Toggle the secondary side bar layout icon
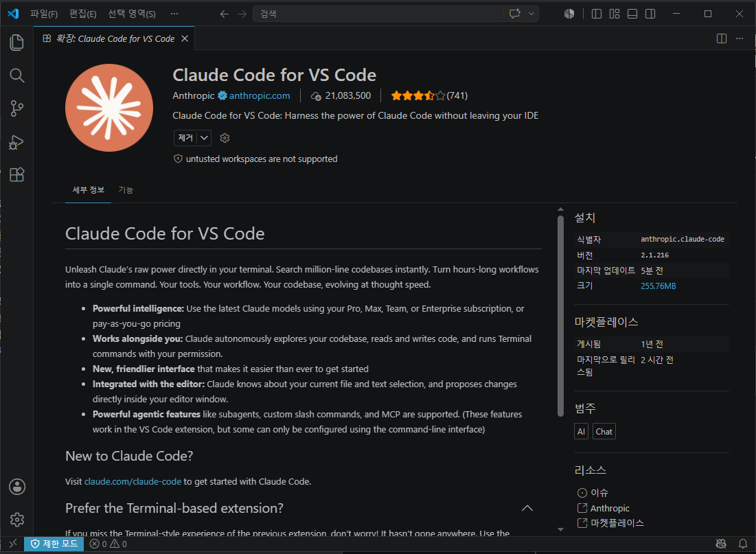The width and height of the screenshot is (756, 554). (x=650, y=14)
